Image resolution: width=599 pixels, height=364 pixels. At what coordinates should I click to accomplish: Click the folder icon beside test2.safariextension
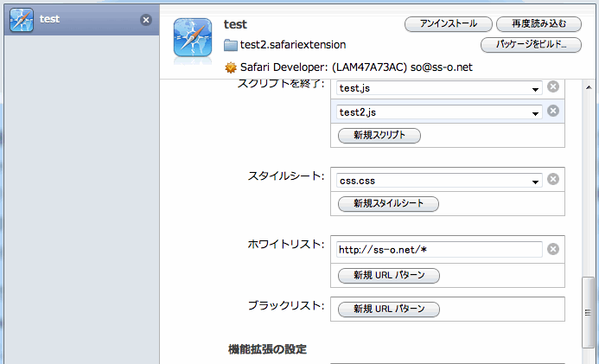(231, 45)
